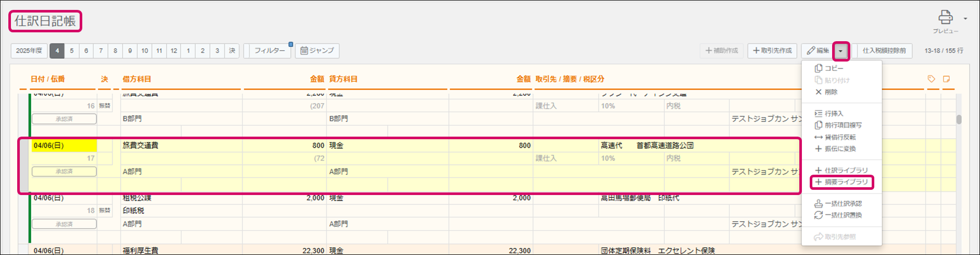Open the 2025年度 fiscal year selector
Image resolution: width=980 pixels, height=255 pixels.
tap(29, 51)
